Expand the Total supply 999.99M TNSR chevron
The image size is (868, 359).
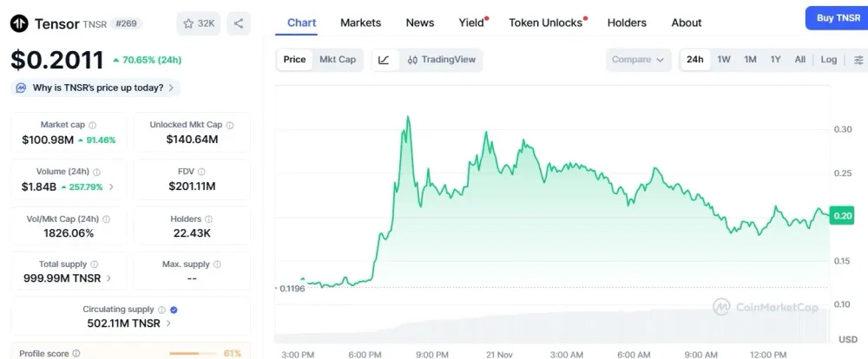pyautogui.click(x=109, y=278)
